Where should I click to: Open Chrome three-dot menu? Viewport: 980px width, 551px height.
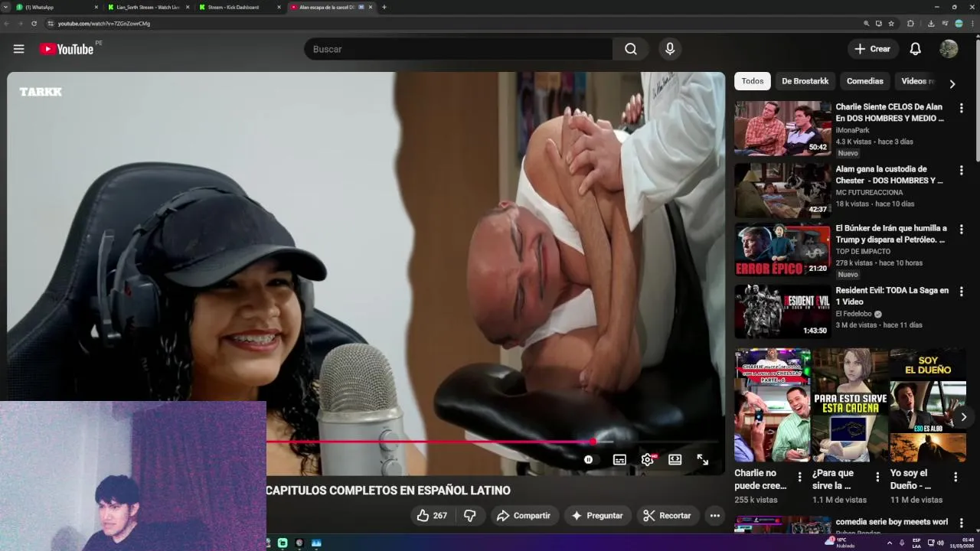[972, 24]
